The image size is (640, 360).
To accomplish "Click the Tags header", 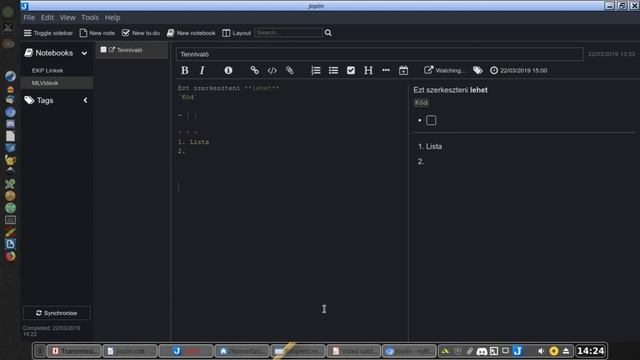I will [45, 100].
